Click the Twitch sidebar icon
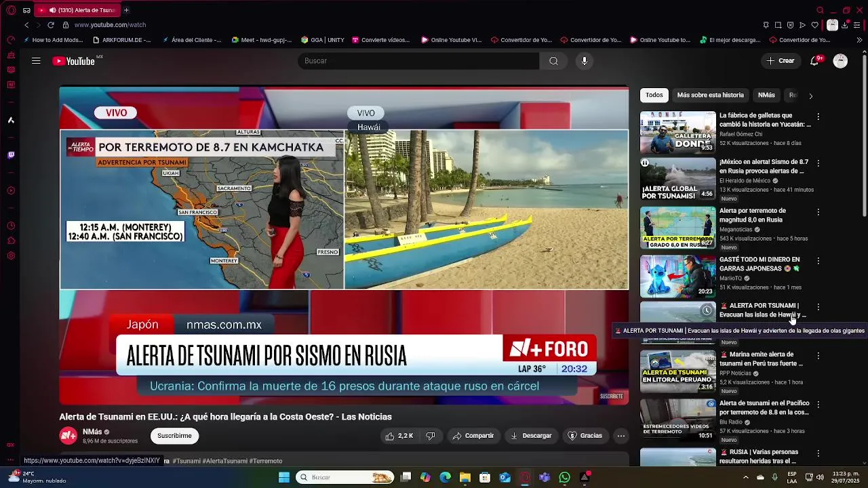The image size is (868, 488). (x=11, y=155)
